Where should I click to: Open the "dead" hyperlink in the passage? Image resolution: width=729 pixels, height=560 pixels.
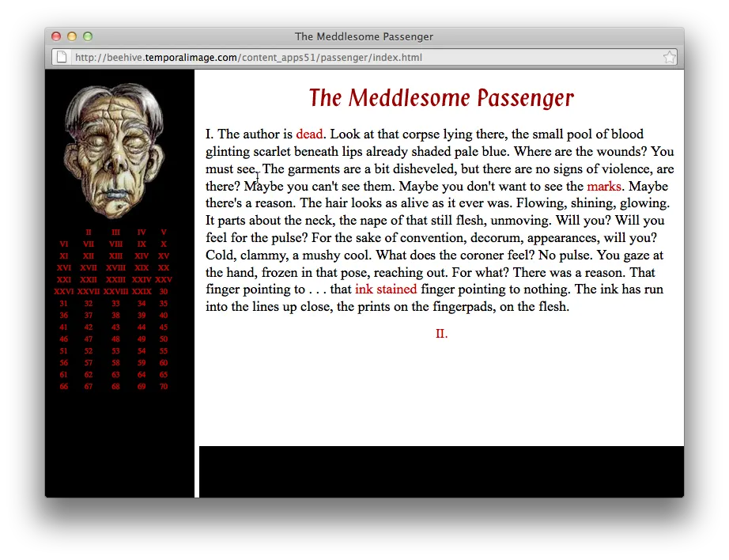tap(309, 134)
